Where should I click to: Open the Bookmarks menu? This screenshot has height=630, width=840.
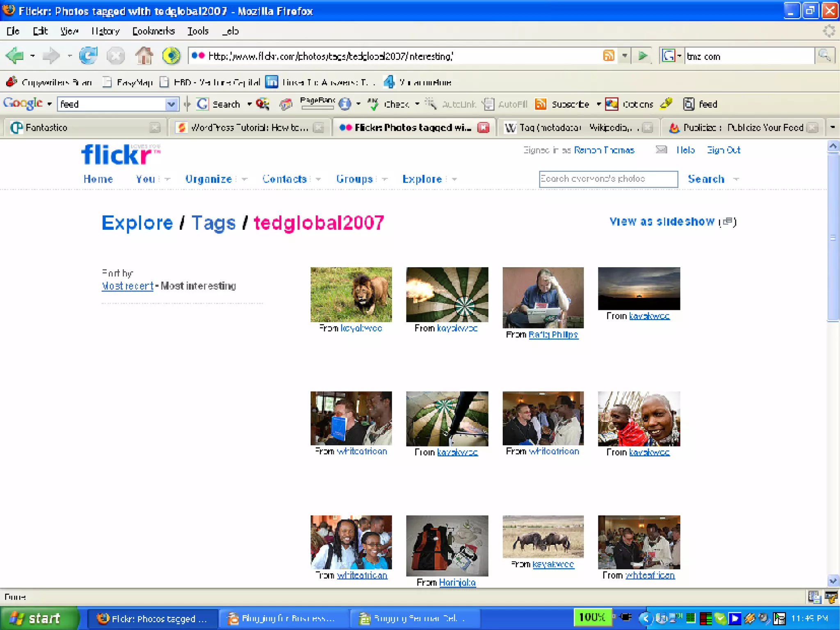click(153, 31)
